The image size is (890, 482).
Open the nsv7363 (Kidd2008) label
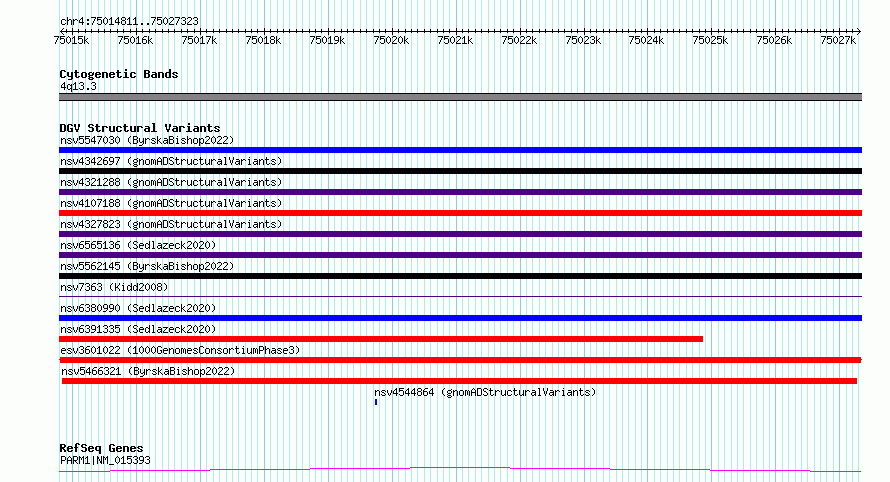pyautogui.click(x=114, y=287)
